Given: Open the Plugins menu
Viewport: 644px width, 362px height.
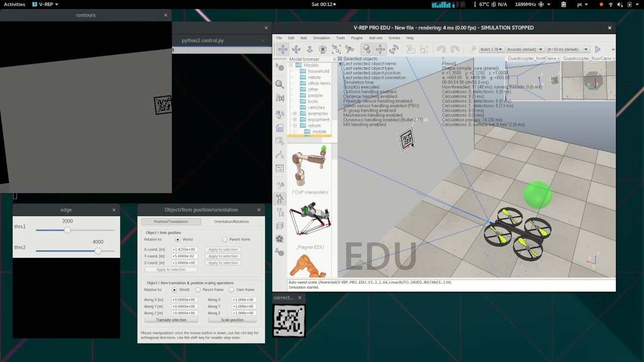Looking at the screenshot, I should 357,38.
